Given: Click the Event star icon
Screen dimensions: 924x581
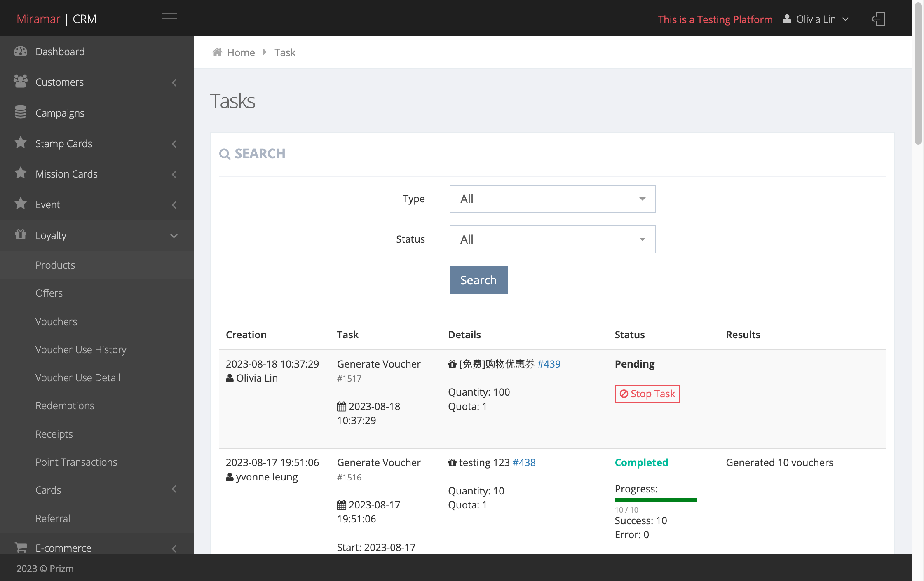Looking at the screenshot, I should [x=21, y=204].
